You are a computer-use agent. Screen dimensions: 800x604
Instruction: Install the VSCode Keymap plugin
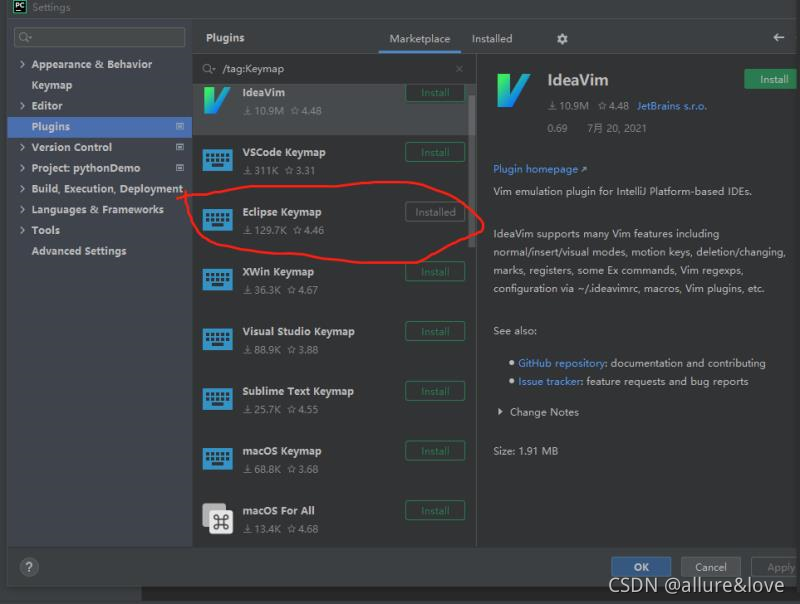click(435, 152)
